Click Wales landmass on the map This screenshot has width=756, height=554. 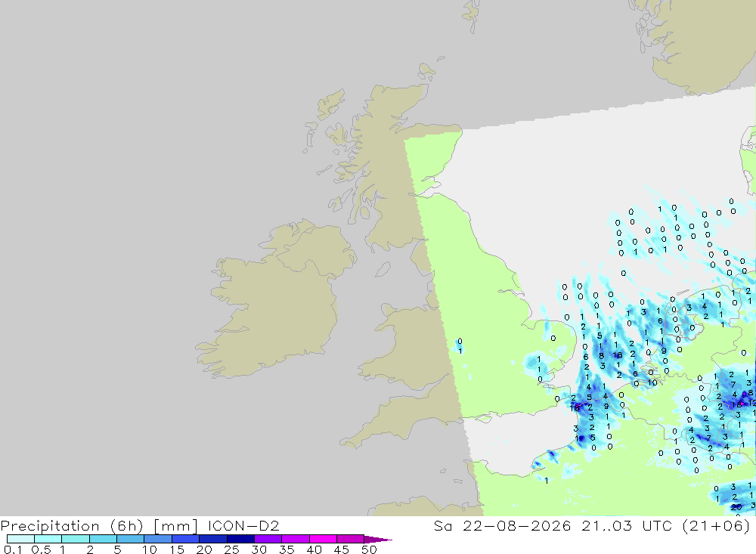tap(410, 347)
